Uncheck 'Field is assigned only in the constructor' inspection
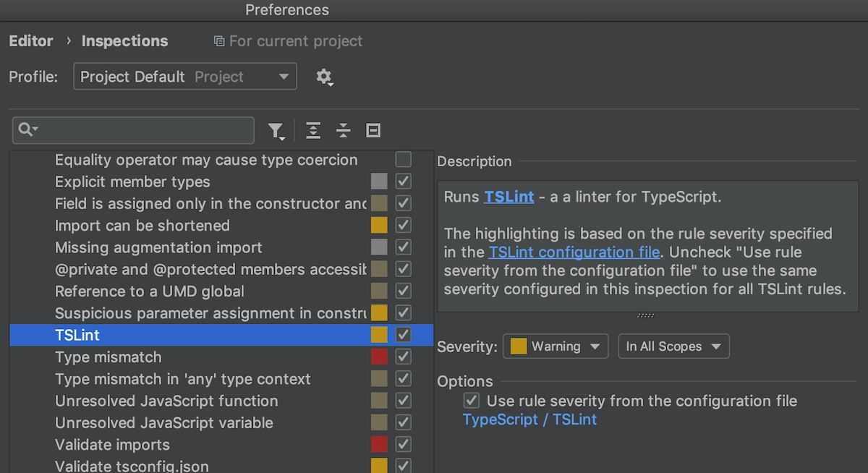 point(404,203)
